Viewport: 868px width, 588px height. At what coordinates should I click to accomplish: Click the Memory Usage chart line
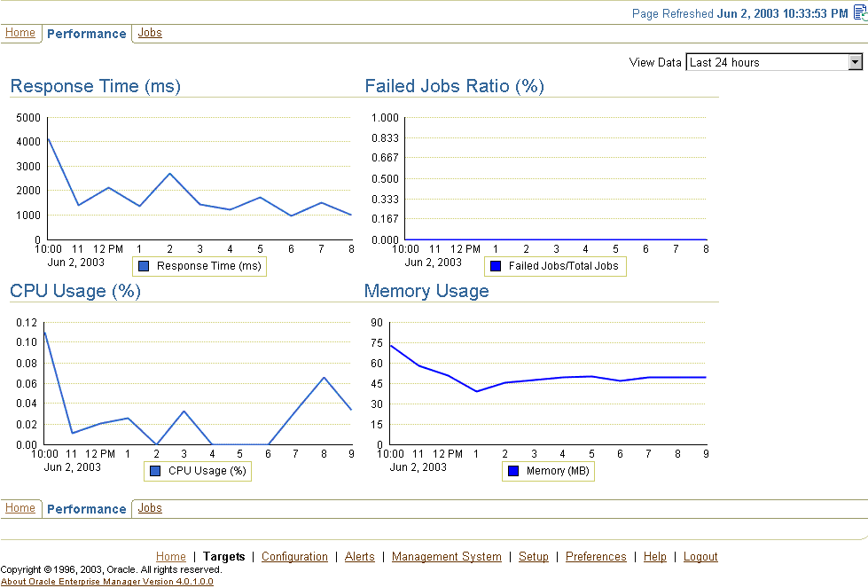476,391
